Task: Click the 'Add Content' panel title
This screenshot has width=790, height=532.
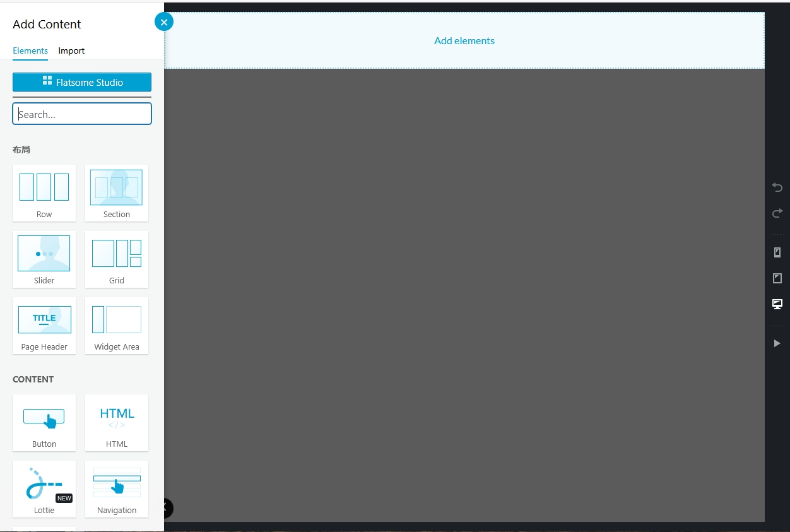Action: point(47,24)
